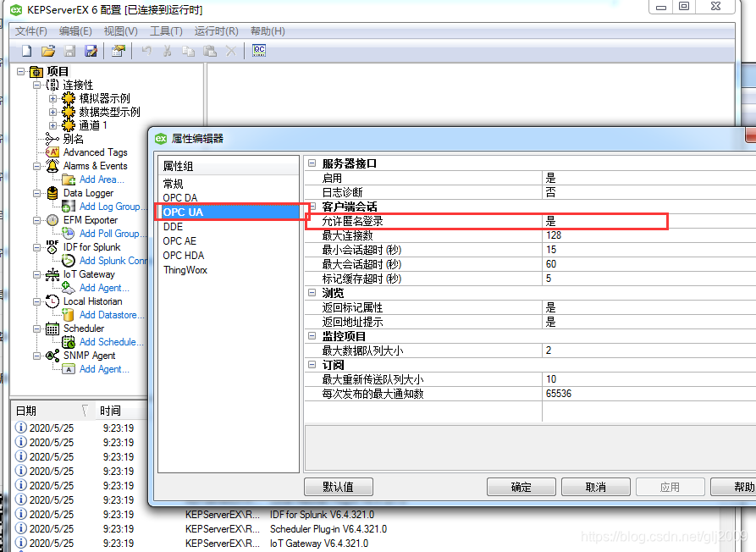Collapse the 订阅 property section
This screenshot has width=756, height=552.
312,364
